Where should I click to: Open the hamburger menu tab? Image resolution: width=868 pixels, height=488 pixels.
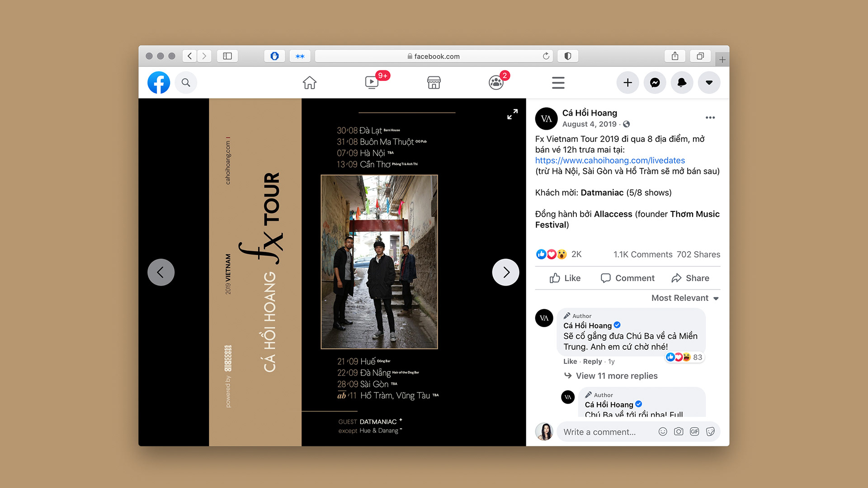coord(558,83)
